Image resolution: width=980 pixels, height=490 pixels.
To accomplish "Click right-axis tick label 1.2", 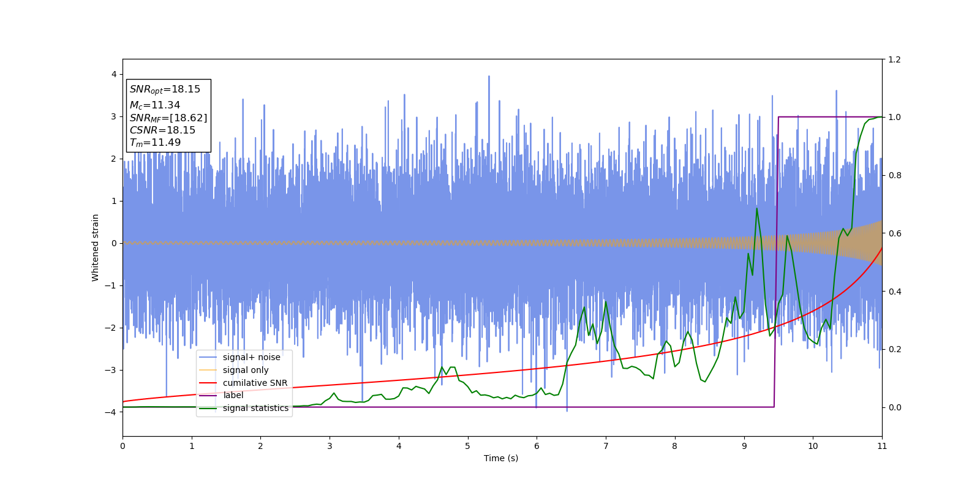I will [x=895, y=59].
